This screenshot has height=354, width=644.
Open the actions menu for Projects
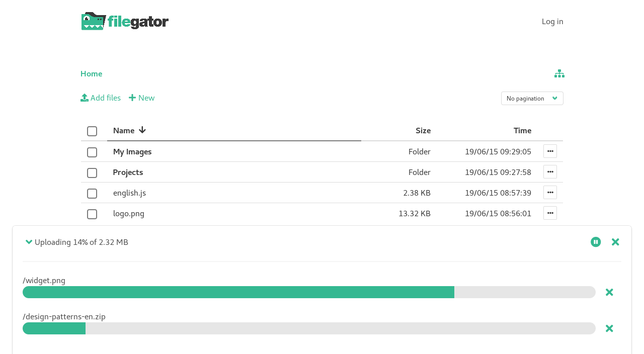click(x=550, y=171)
